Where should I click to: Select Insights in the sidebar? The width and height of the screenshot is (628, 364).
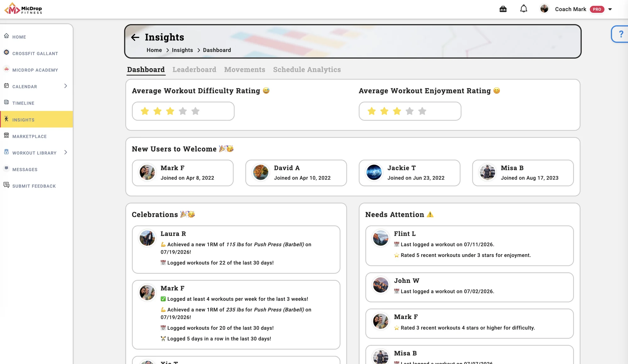tap(36, 119)
